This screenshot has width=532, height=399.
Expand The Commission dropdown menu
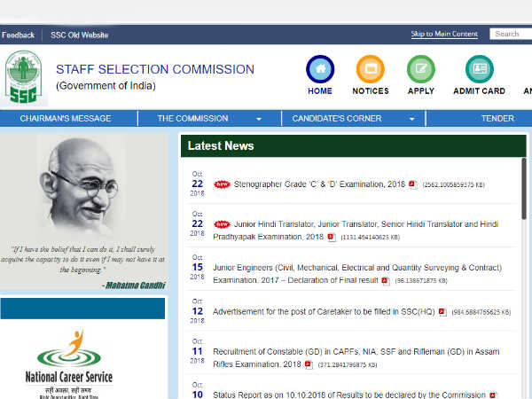coord(259,119)
